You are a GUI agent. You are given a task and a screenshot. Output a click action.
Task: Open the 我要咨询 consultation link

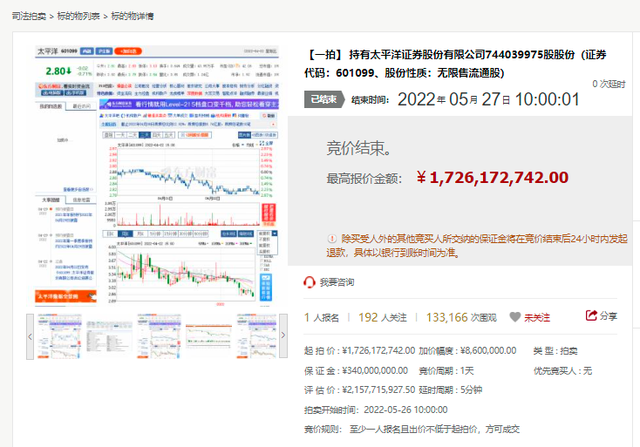coord(337,282)
